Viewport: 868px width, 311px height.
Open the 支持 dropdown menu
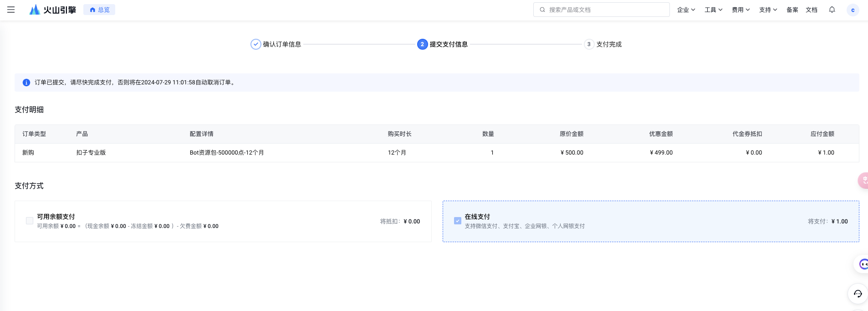[768, 10]
